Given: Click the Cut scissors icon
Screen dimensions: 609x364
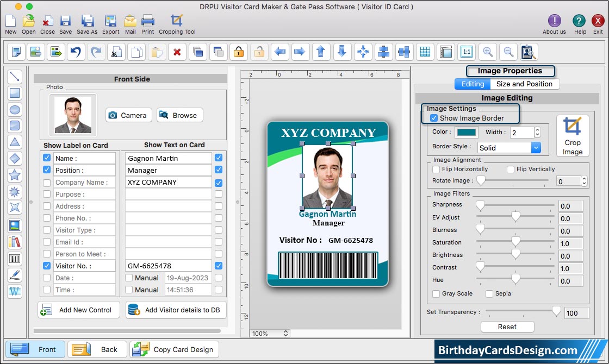Looking at the screenshot, I should (x=116, y=52).
